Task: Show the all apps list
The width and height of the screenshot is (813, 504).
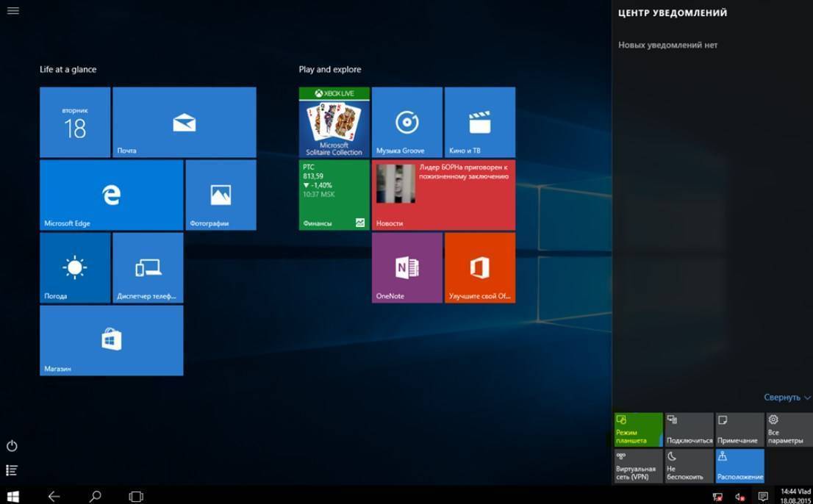Action: (x=12, y=470)
